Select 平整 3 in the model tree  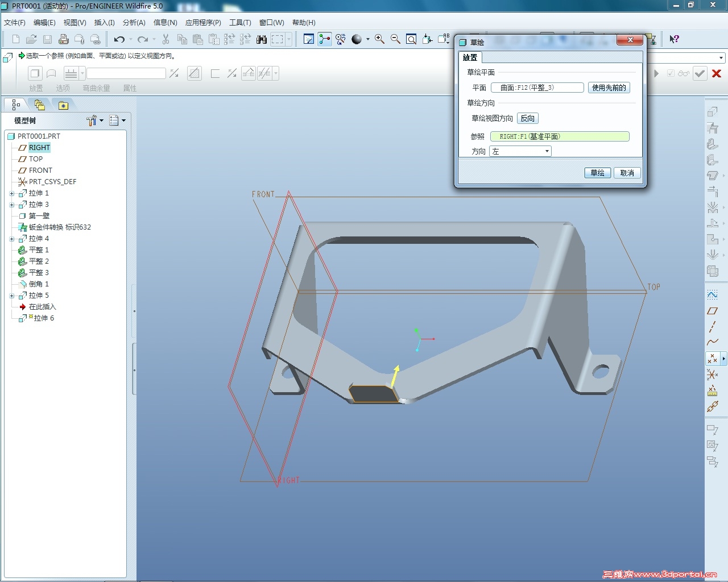coord(39,273)
